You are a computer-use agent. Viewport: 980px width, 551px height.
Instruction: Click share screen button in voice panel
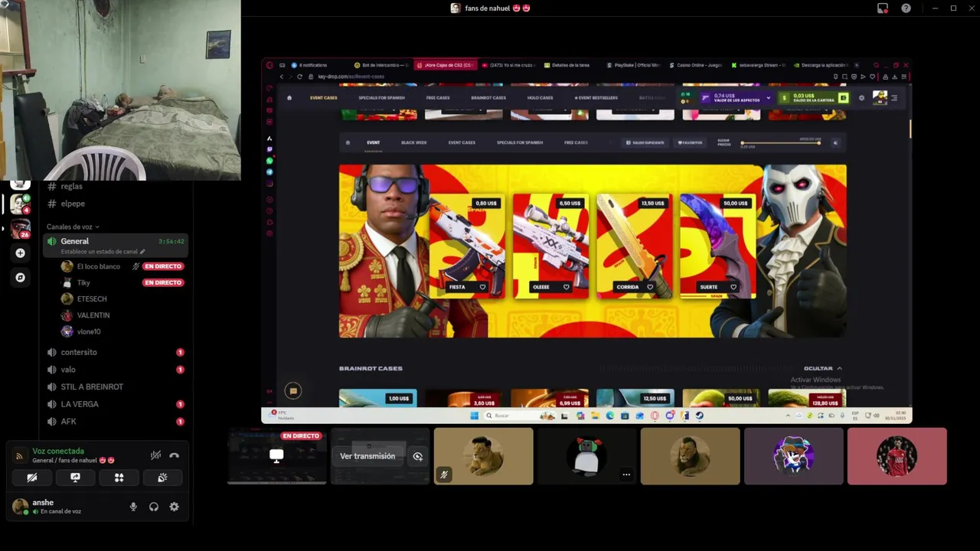click(x=75, y=478)
